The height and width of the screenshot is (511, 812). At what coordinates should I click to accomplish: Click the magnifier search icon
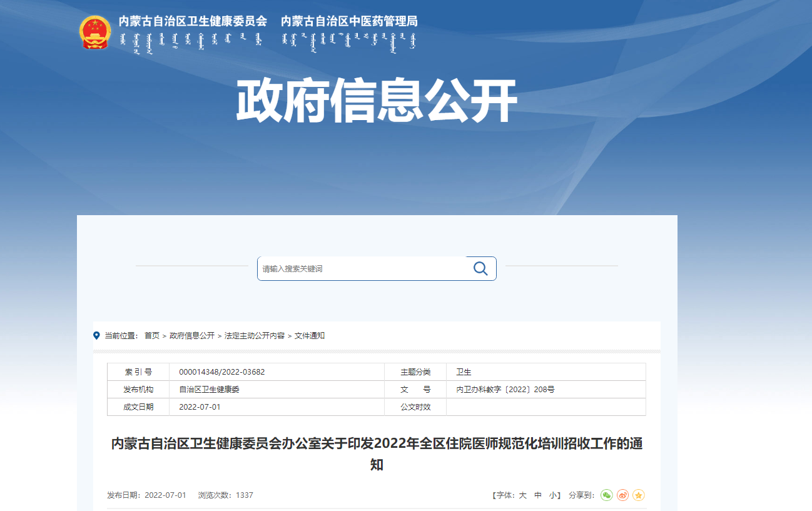click(x=480, y=269)
